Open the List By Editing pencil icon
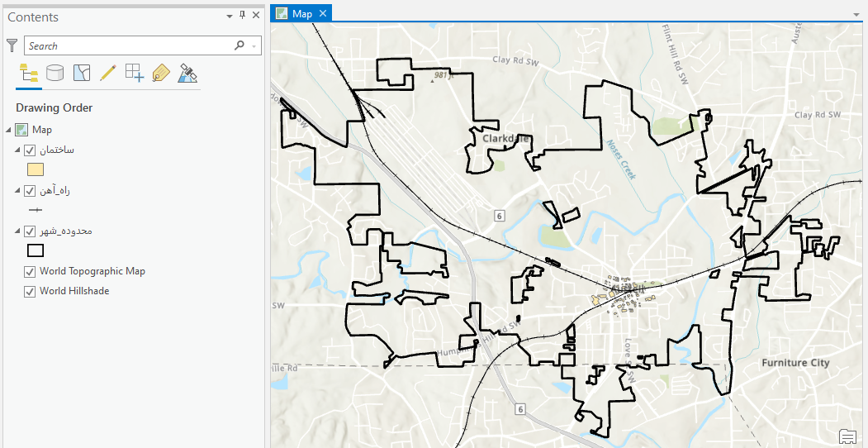 [107, 74]
